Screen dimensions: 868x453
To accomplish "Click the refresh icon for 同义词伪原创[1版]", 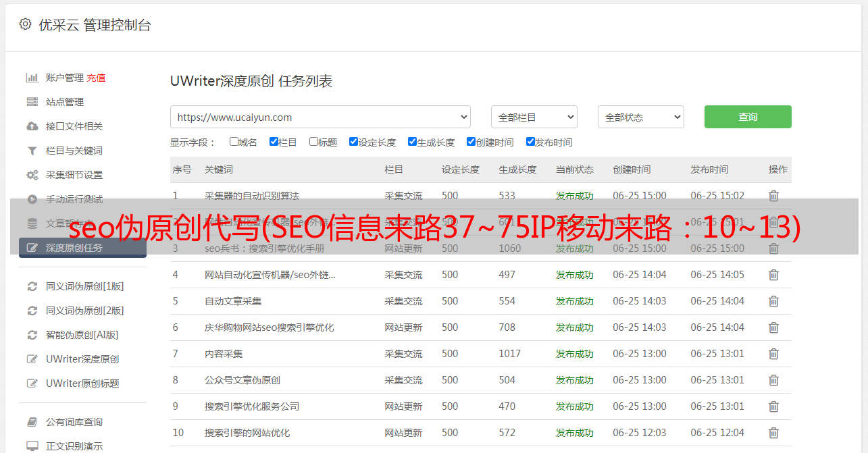I will tap(32, 286).
